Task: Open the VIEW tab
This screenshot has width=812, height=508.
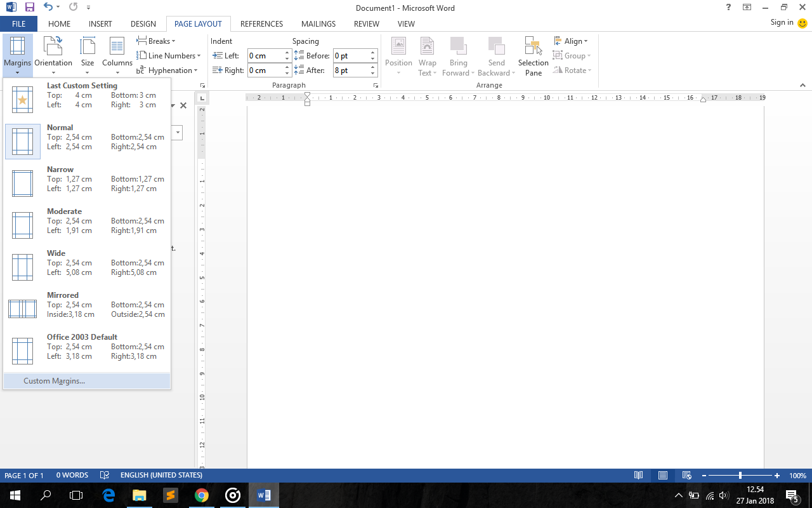Action: pyautogui.click(x=406, y=24)
